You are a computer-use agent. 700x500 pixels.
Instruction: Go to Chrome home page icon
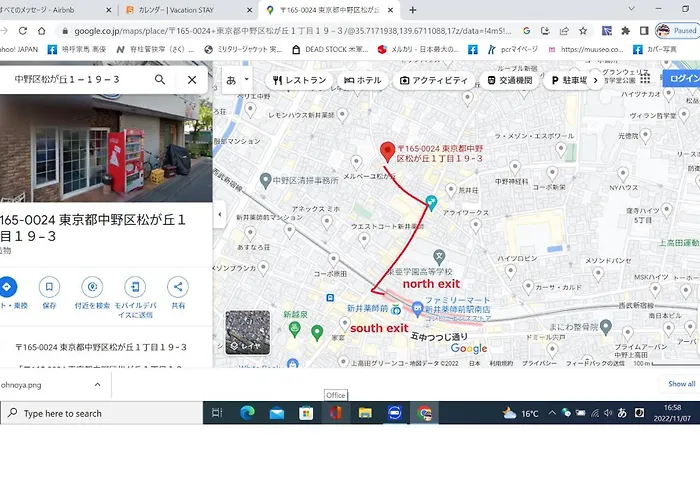[42, 31]
